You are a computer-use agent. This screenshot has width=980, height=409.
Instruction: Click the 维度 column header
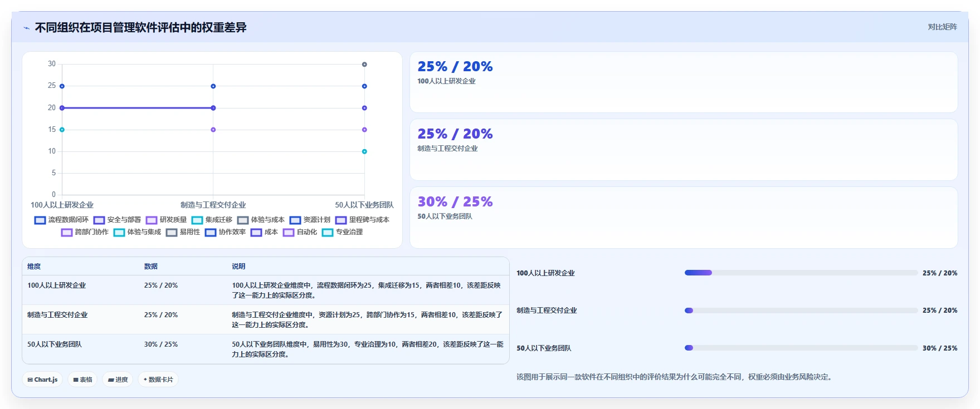[34, 267]
